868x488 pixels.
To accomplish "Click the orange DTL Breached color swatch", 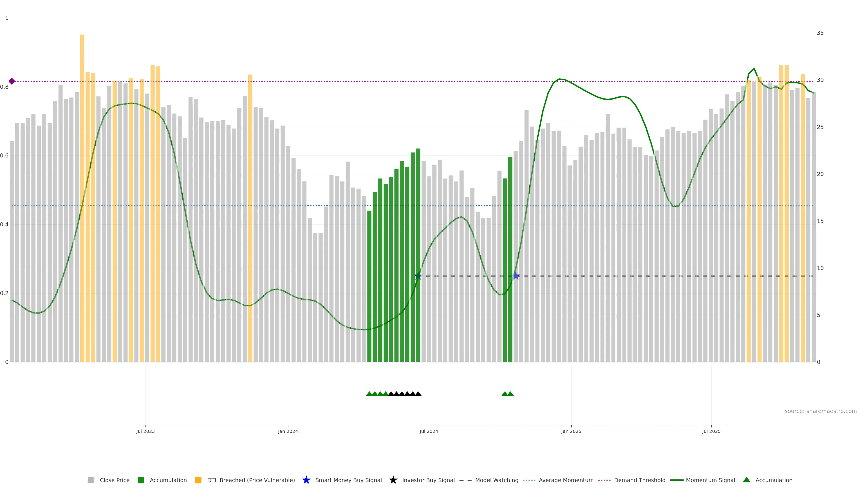I will (198, 480).
